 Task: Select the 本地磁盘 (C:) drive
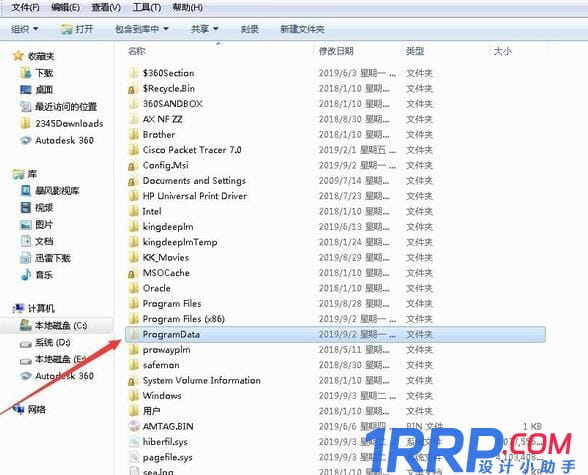(x=61, y=325)
